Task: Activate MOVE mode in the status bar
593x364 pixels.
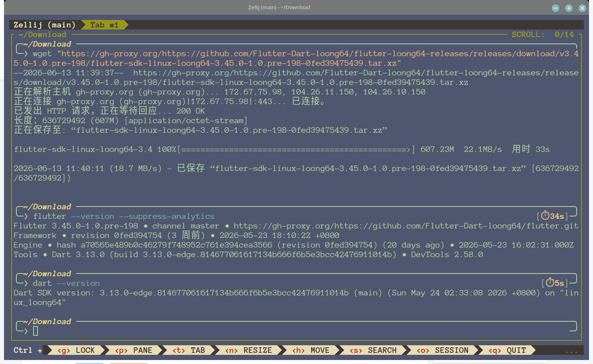Action: pyautogui.click(x=311, y=350)
